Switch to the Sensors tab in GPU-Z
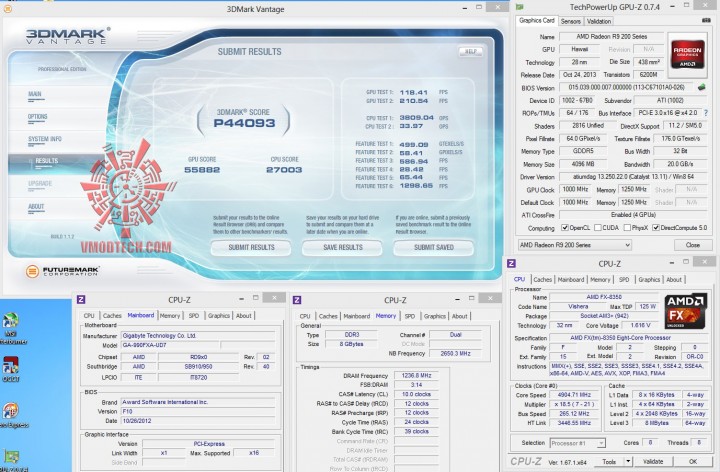This screenshot has width=720, height=472. 571,21
